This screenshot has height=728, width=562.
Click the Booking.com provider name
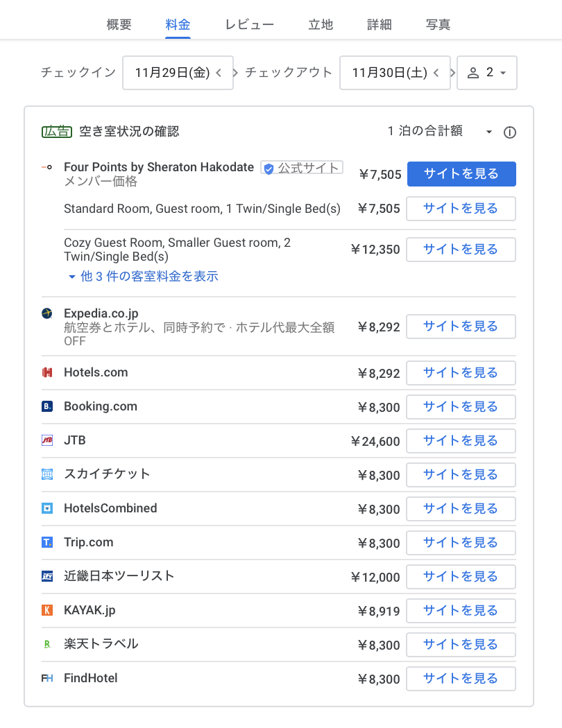101,406
